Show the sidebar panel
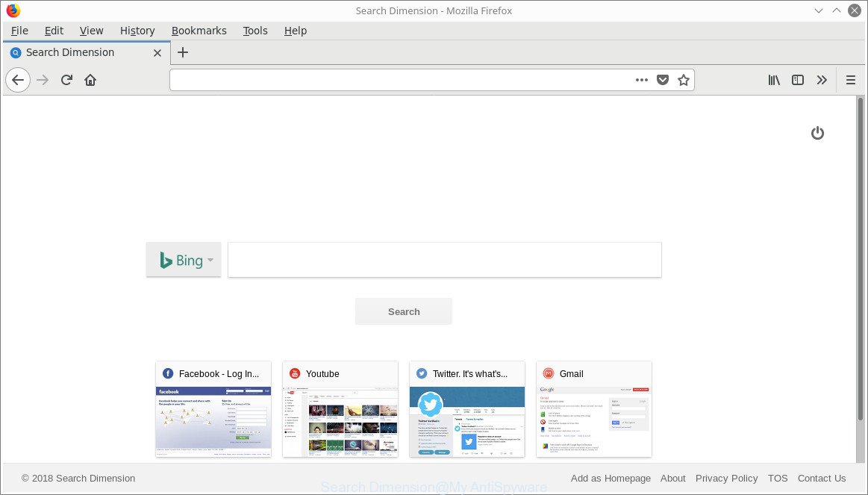Screen dimensions: 868x495 [798, 81]
